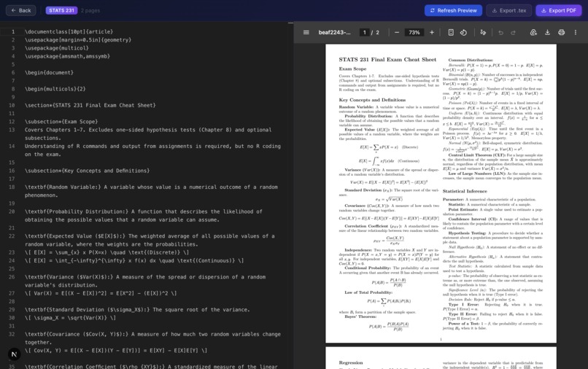Image resolution: width=588 pixels, height=369 pixels.
Task: Select the PDF draw annotation tool
Action: tap(483, 33)
